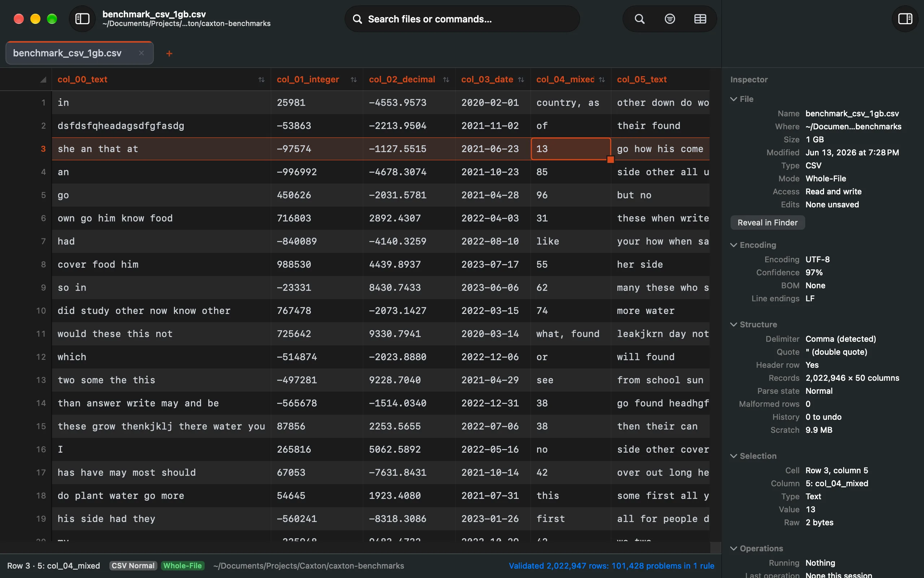Open the validation problems status link
Screen dimensions: 924x578
(611, 566)
